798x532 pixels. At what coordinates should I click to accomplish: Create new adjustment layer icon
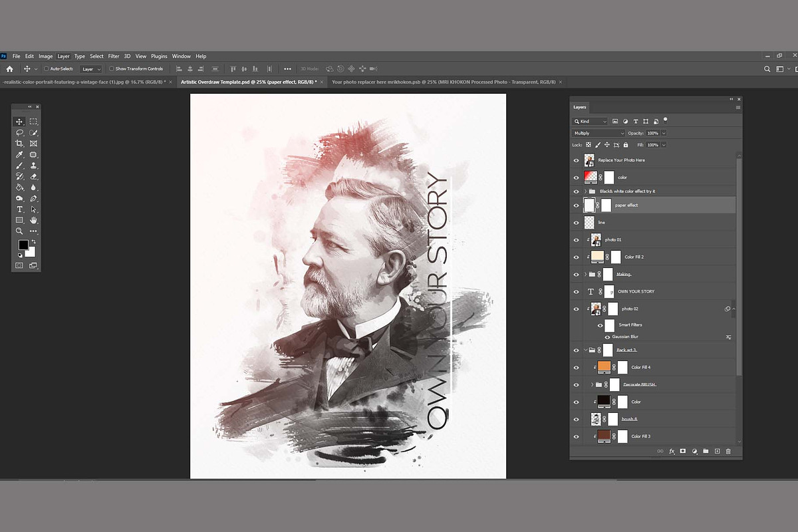694,451
